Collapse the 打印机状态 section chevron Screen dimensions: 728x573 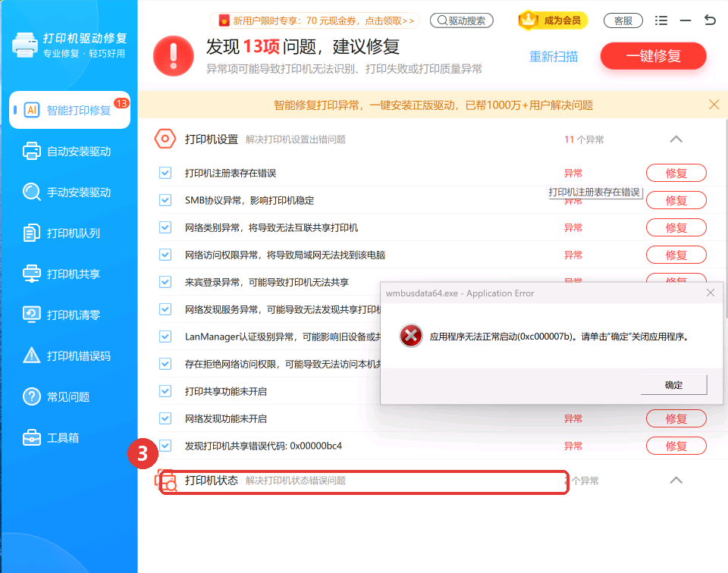(676, 481)
